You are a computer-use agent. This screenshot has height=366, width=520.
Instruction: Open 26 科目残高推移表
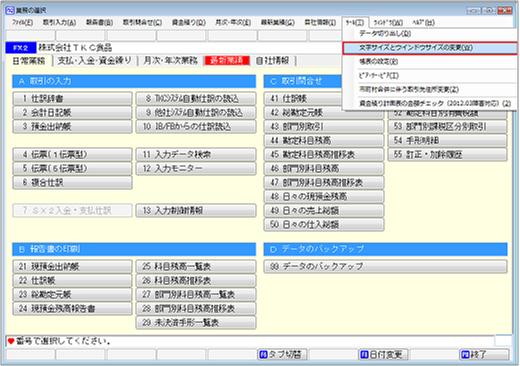coord(196,281)
